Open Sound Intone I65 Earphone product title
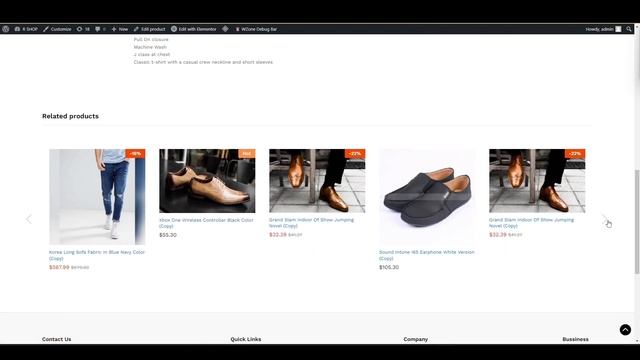 [427, 255]
